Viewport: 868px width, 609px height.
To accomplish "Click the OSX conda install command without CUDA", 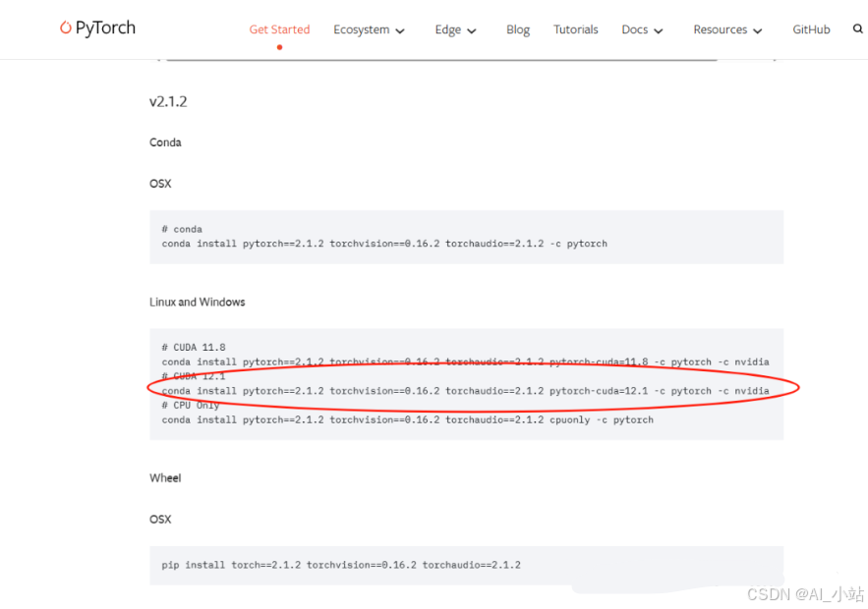I will point(384,244).
